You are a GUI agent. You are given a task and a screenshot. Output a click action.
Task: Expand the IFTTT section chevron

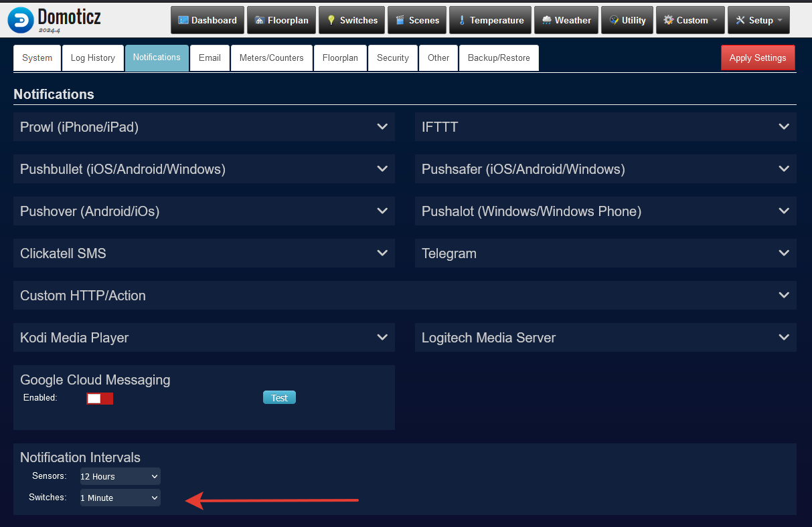tap(784, 126)
